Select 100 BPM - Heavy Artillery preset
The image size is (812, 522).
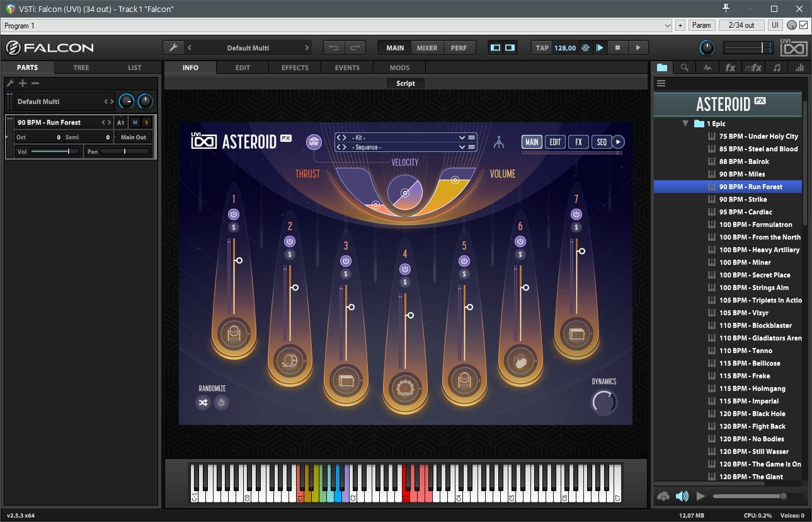point(759,250)
